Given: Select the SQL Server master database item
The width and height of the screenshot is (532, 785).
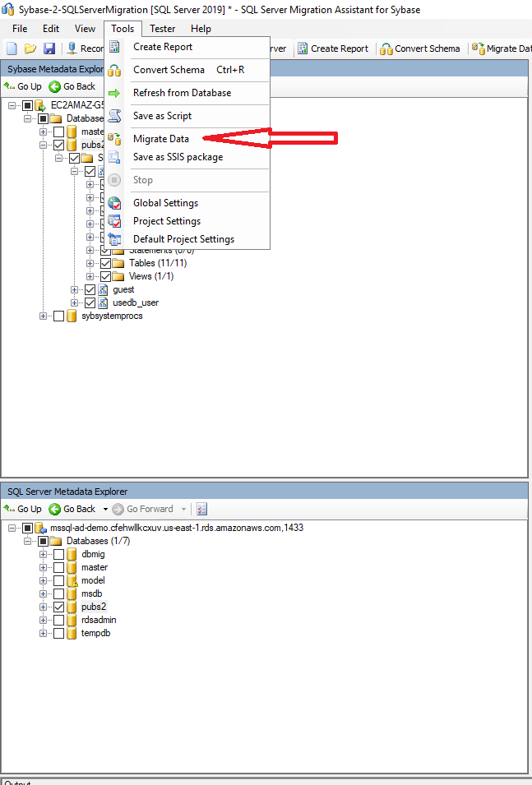Looking at the screenshot, I should pyautogui.click(x=95, y=567).
